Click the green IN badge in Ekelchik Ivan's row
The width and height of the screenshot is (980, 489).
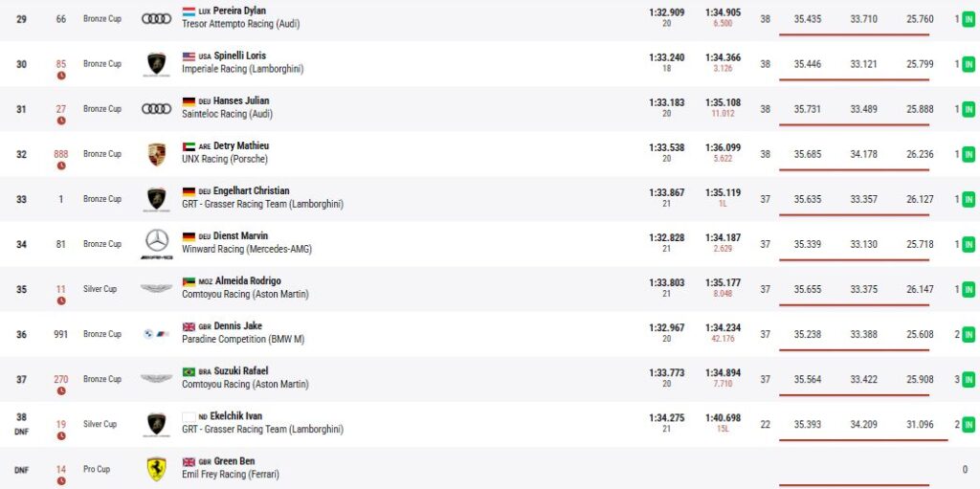(x=969, y=424)
